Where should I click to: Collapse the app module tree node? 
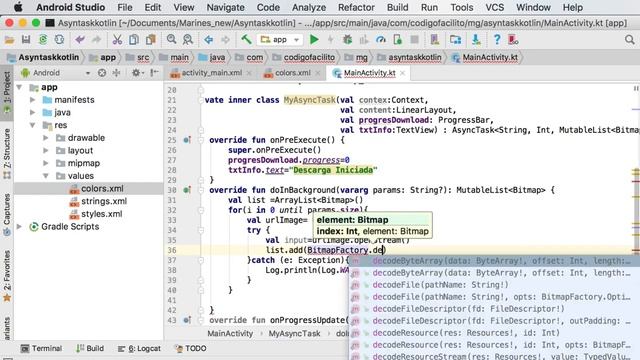click(x=19, y=87)
